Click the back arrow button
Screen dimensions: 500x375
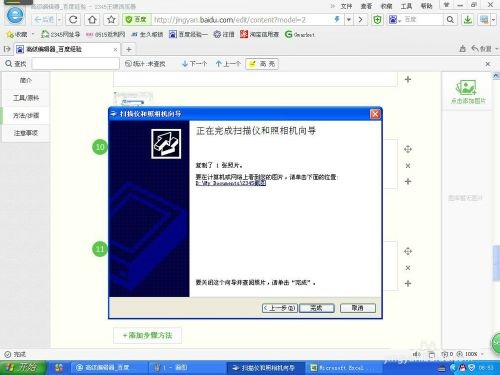tap(44, 20)
